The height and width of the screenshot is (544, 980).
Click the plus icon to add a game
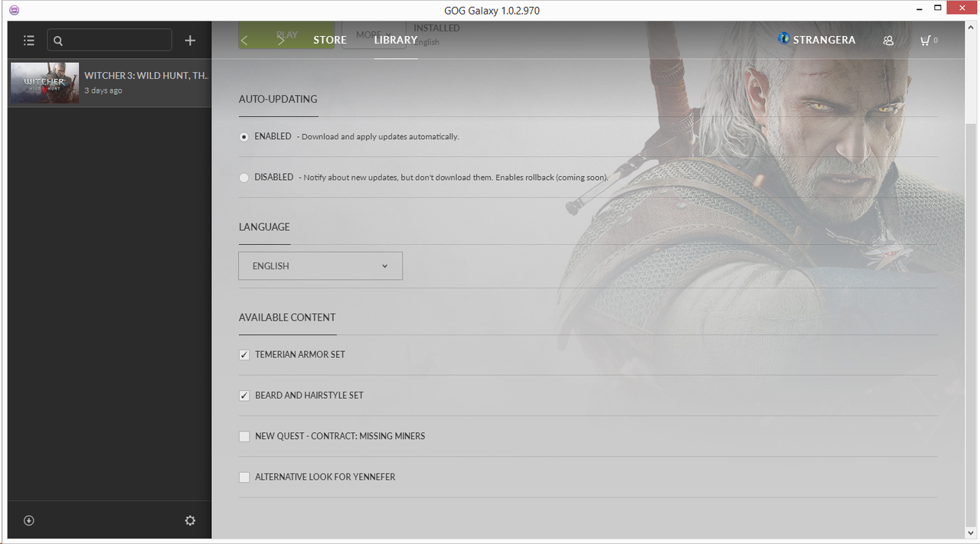point(190,41)
